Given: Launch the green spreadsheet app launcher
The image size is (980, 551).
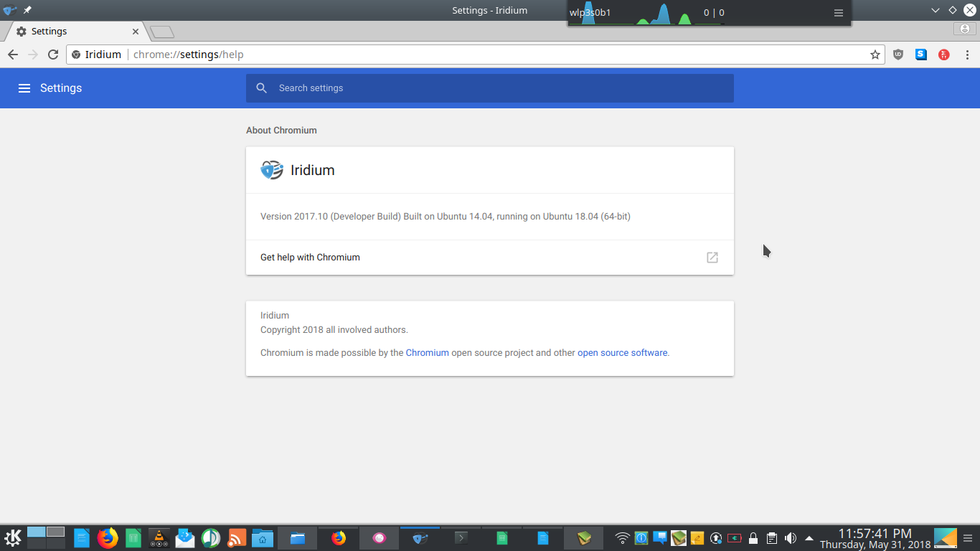Looking at the screenshot, I should [133, 538].
